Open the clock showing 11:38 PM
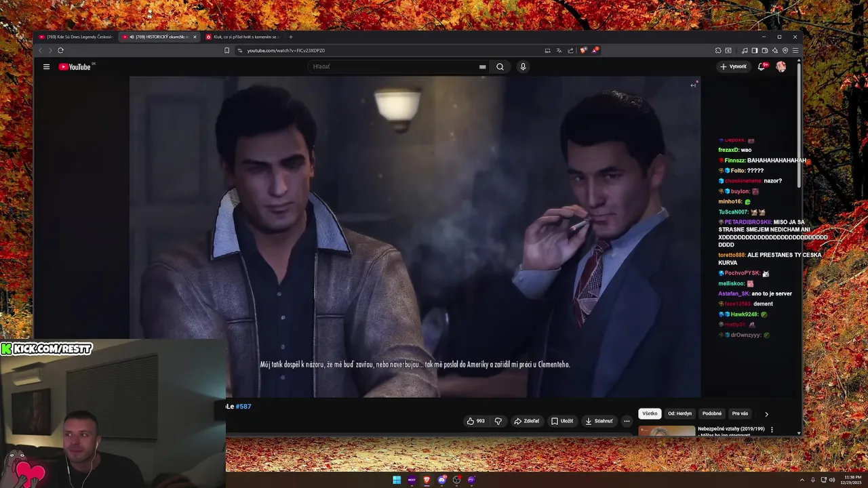This screenshot has height=488, width=868. (852, 480)
